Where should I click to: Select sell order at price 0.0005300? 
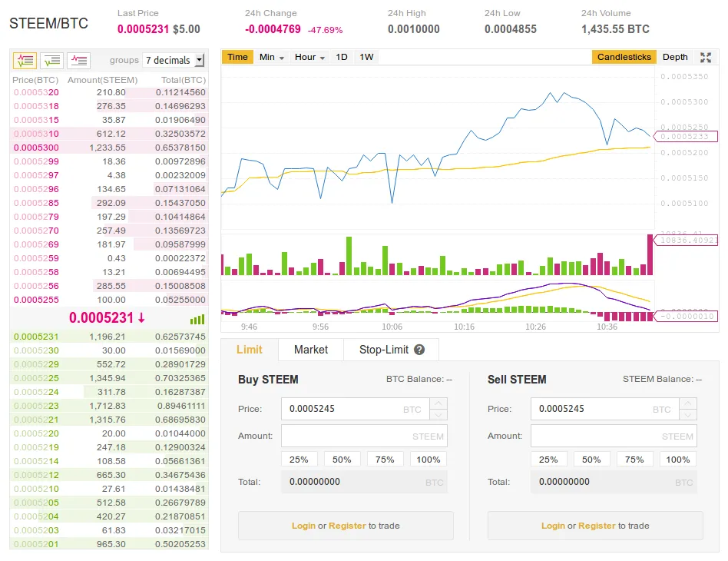tap(109, 148)
